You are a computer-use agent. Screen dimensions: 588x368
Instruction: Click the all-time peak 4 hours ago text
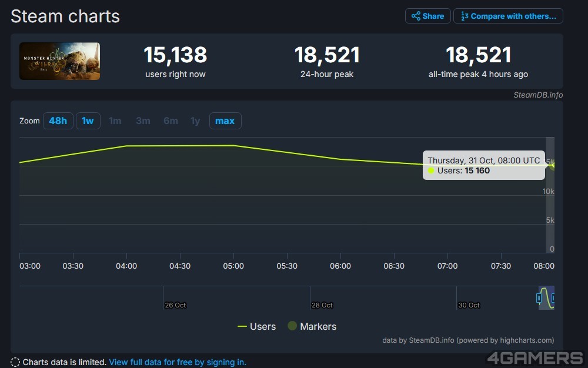tap(478, 74)
